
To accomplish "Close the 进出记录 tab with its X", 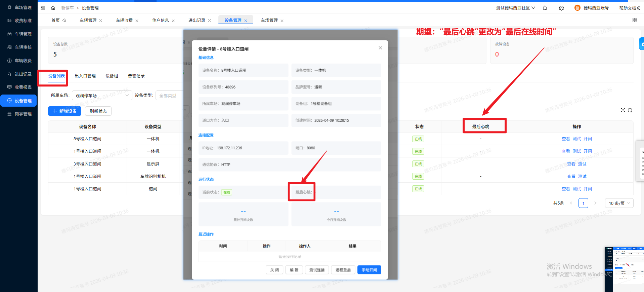I will (210, 21).
